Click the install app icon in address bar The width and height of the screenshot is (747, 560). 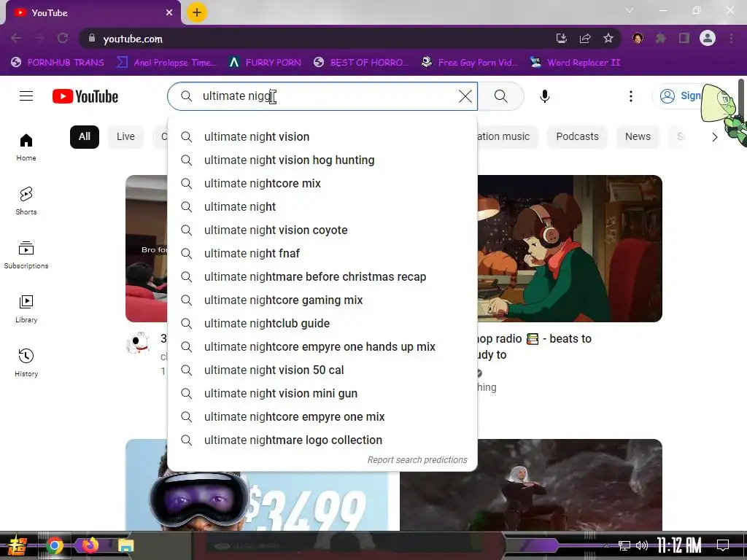point(561,39)
